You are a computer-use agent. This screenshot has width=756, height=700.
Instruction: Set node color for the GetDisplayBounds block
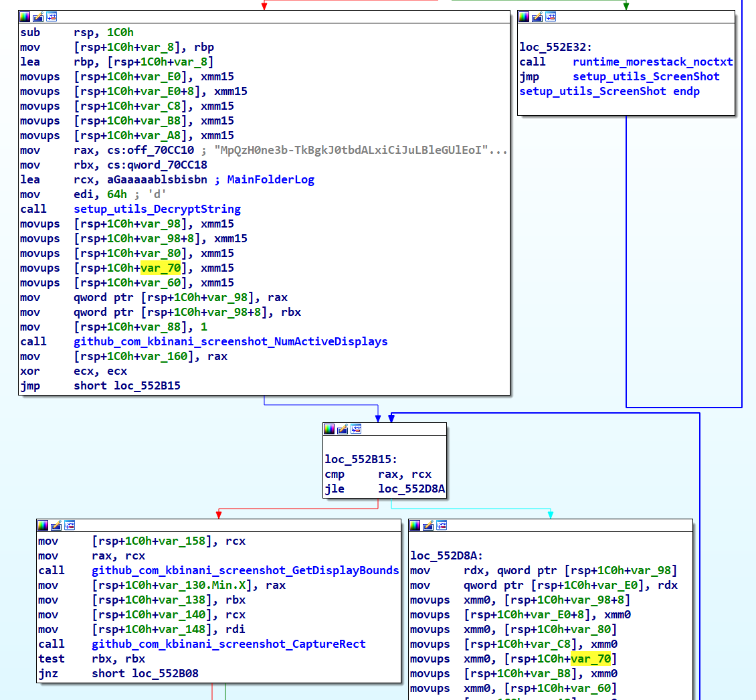pos(42,525)
